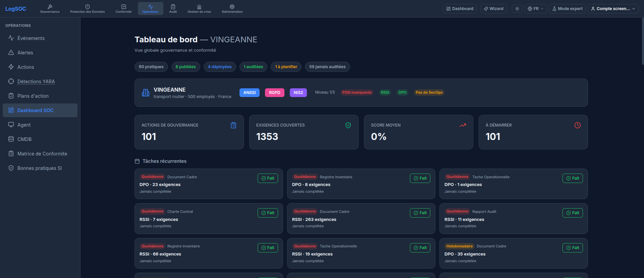Select Dashboard SOC in sidebar
The width and height of the screenshot is (644, 278).
tap(40, 110)
